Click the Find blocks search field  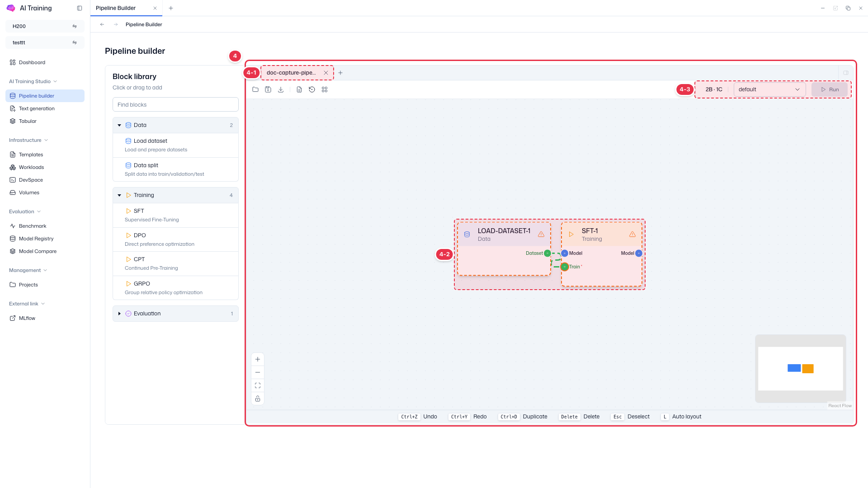tap(175, 104)
